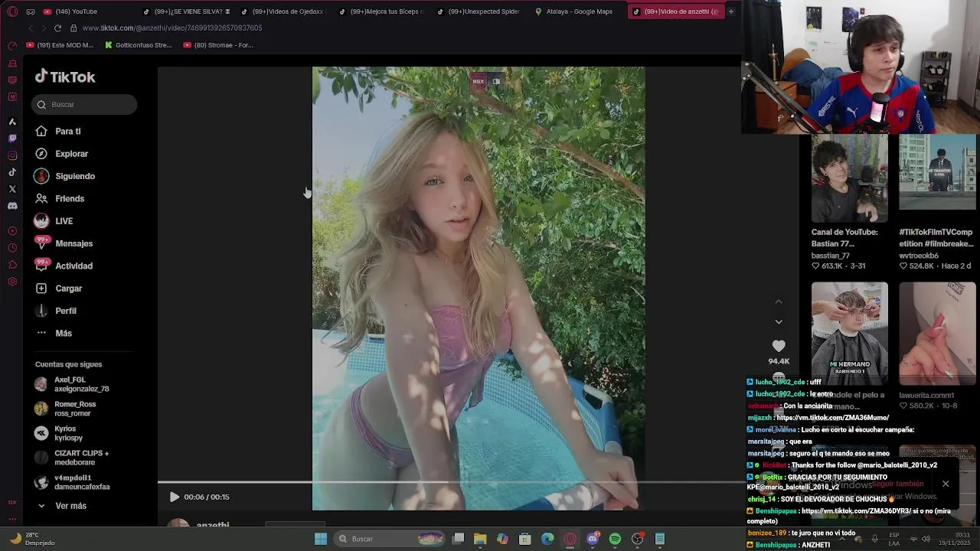Open Instagram in Opera sidebar
Viewport: 980px width, 551px height.
(x=12, y=155)
